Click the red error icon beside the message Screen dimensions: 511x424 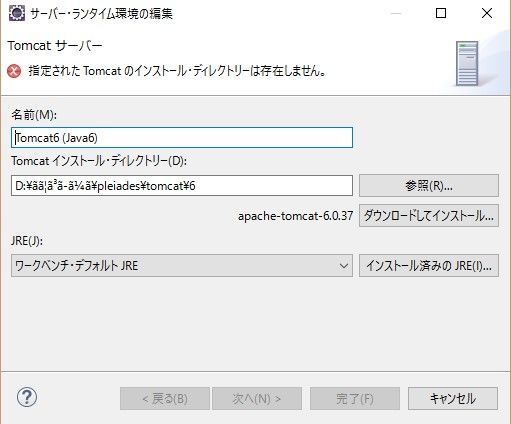(x=14, y=71)
